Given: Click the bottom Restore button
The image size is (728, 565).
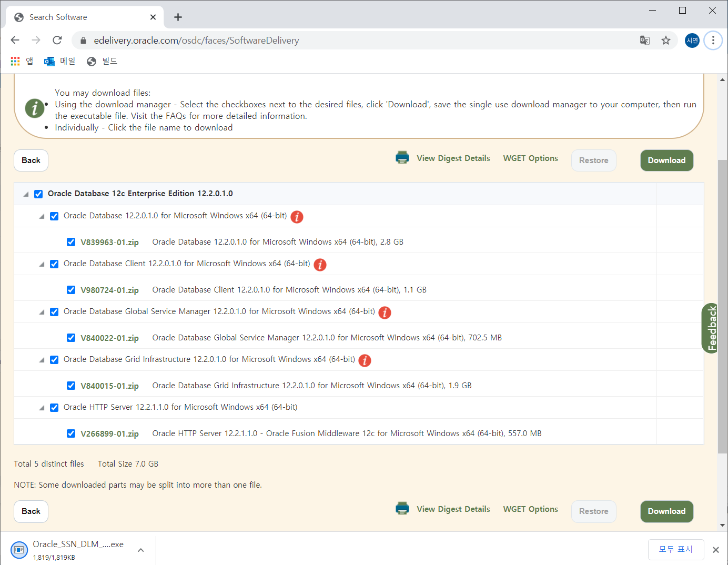Looking at the screenshot, I should [x=594, y=511].
